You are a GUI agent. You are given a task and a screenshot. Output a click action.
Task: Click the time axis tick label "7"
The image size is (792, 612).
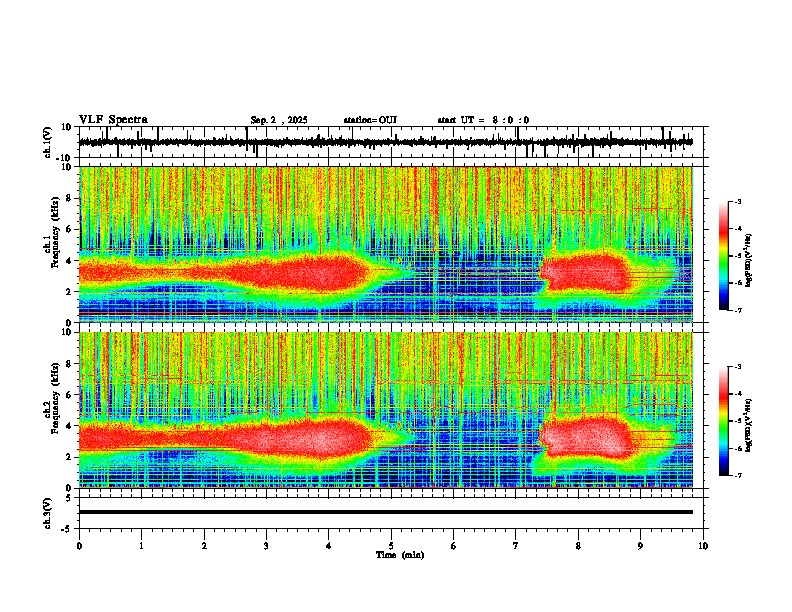[516, 546]
